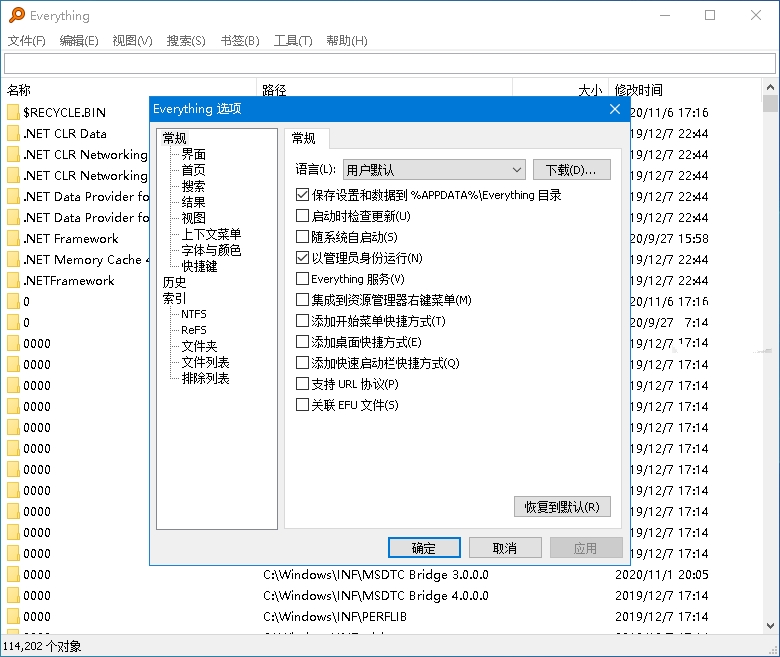The height and width of the screenshot is (657, 780).
Task: Select 字体与颜色 in the options tree
Action: (211, 250)
